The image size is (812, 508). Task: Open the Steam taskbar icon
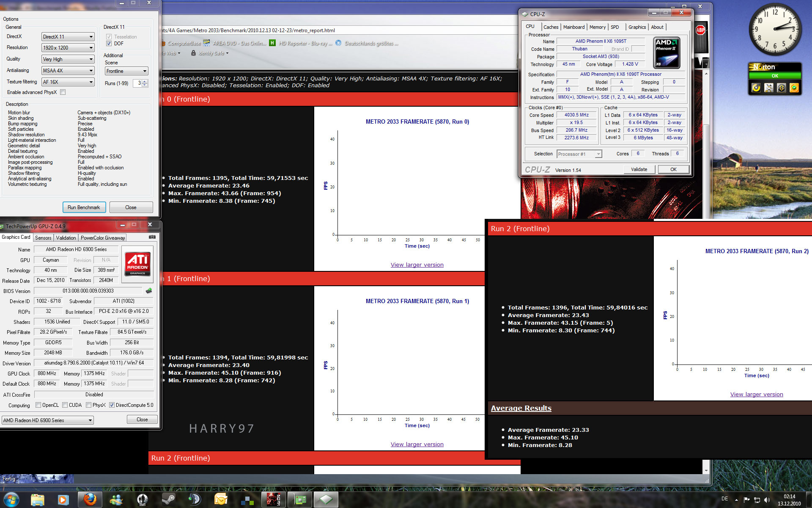[x=168, y=500]
